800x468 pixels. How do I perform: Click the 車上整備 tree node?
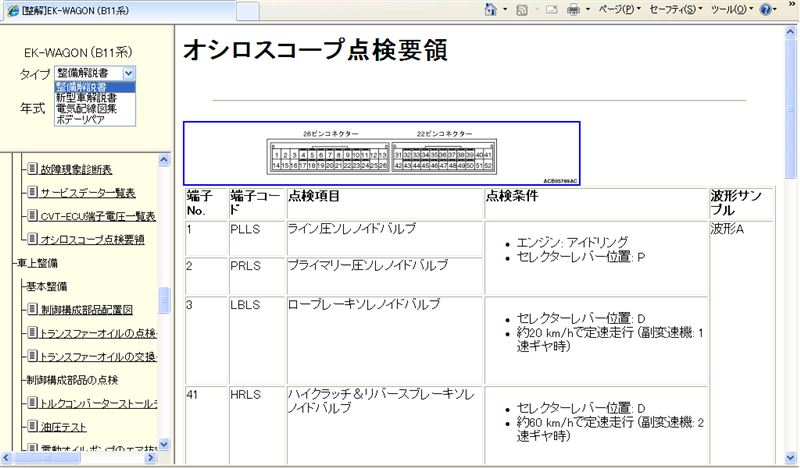pos(37,263)
